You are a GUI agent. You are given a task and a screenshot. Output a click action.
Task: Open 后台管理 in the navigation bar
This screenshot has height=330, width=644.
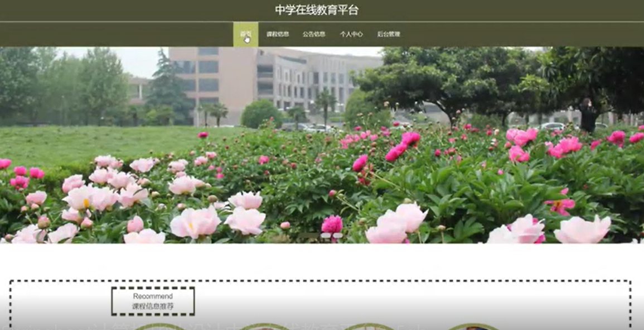pyautogui.click(x=389, y=34)
